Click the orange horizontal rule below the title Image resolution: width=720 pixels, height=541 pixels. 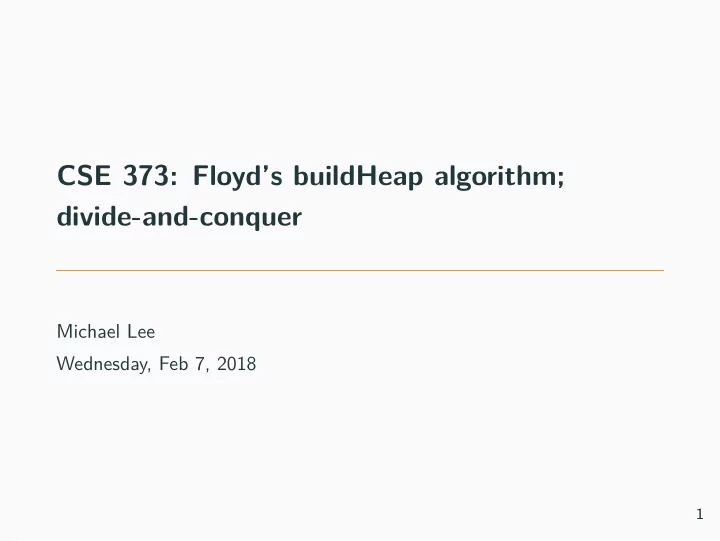pyautogui.click(x=360, y=270)
